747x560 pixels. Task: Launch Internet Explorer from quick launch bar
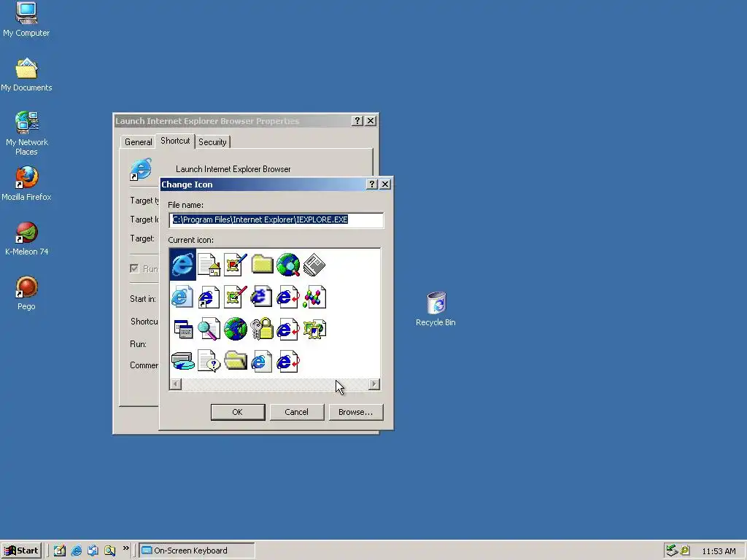tap(76, 551)
